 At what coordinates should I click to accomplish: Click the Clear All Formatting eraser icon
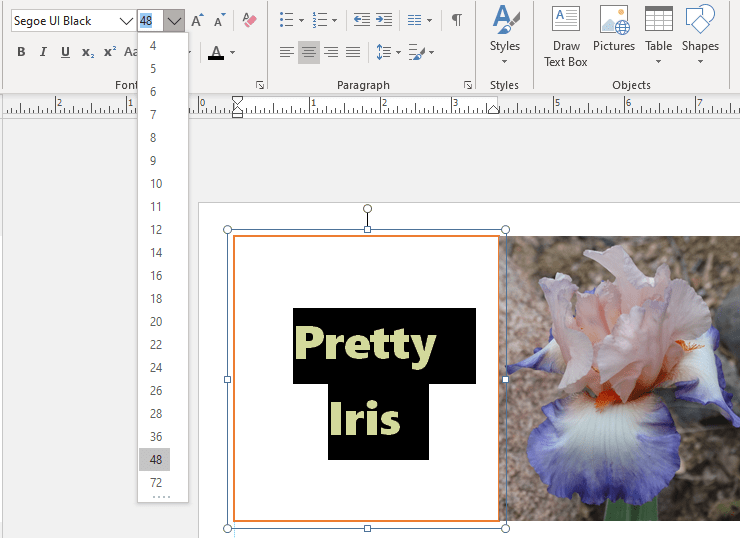[x=250, y=20]
